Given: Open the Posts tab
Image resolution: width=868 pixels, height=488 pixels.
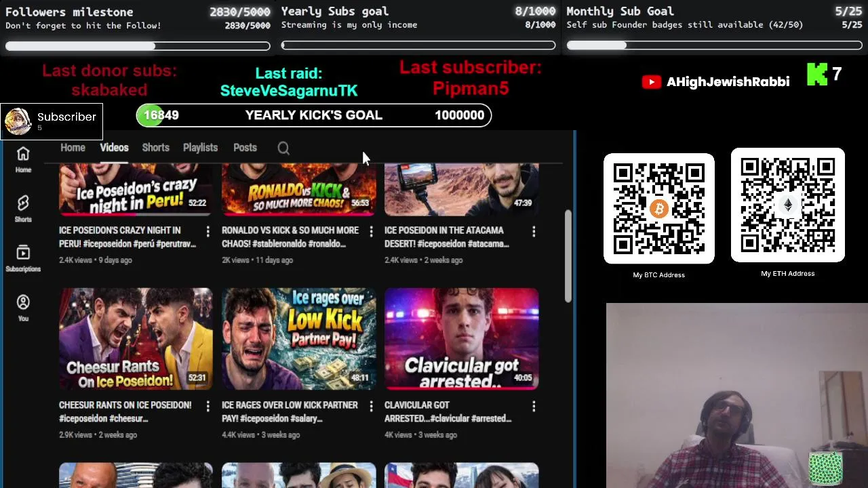Looking at the screenshot, I should [245, 147].
